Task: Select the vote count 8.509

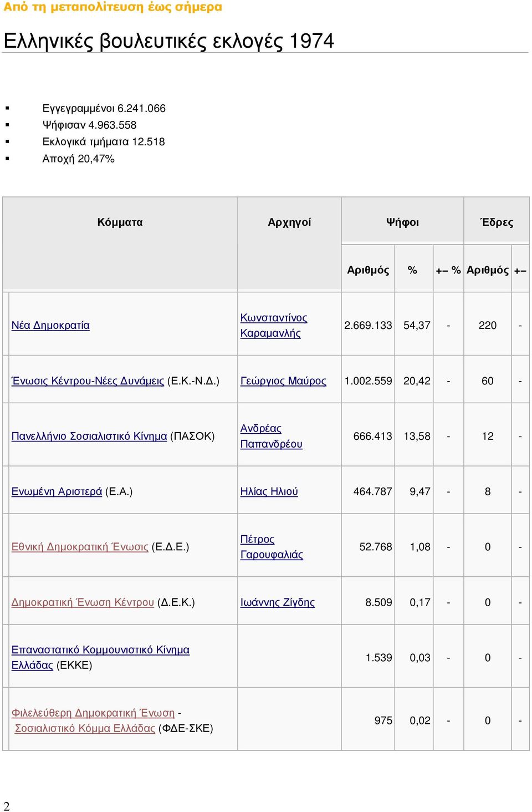Action: click(x=378, y=603)
